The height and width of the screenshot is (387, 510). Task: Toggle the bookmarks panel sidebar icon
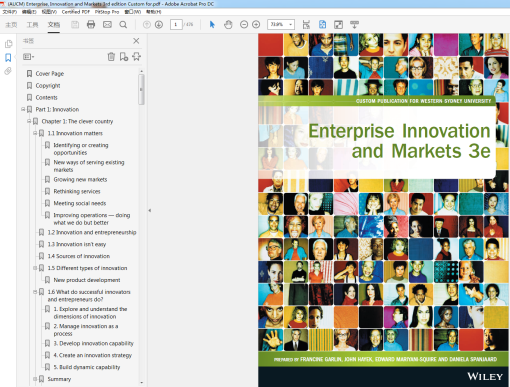(x=8, y=57)
